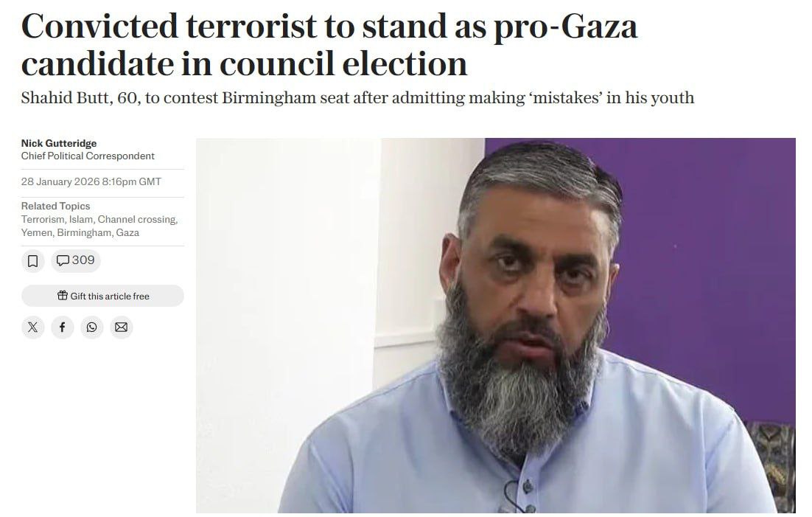Open the Birmingham related topic

point(83,232)
